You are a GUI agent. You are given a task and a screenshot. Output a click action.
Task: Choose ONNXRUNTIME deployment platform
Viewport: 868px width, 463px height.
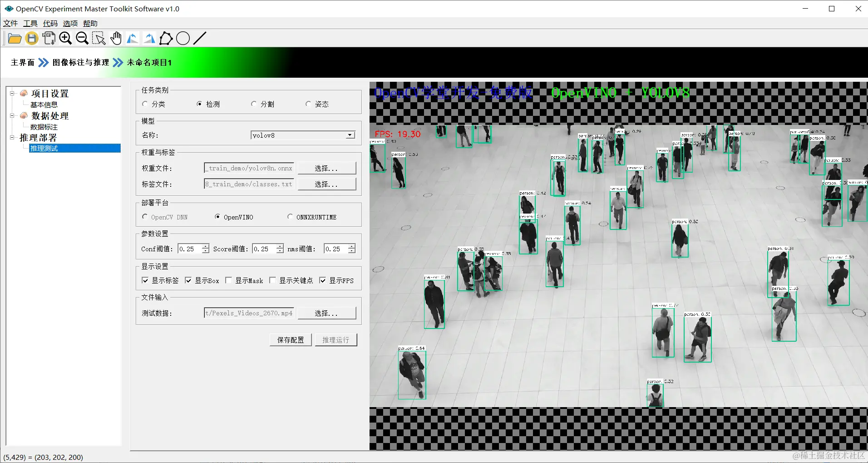click(290, 217)
